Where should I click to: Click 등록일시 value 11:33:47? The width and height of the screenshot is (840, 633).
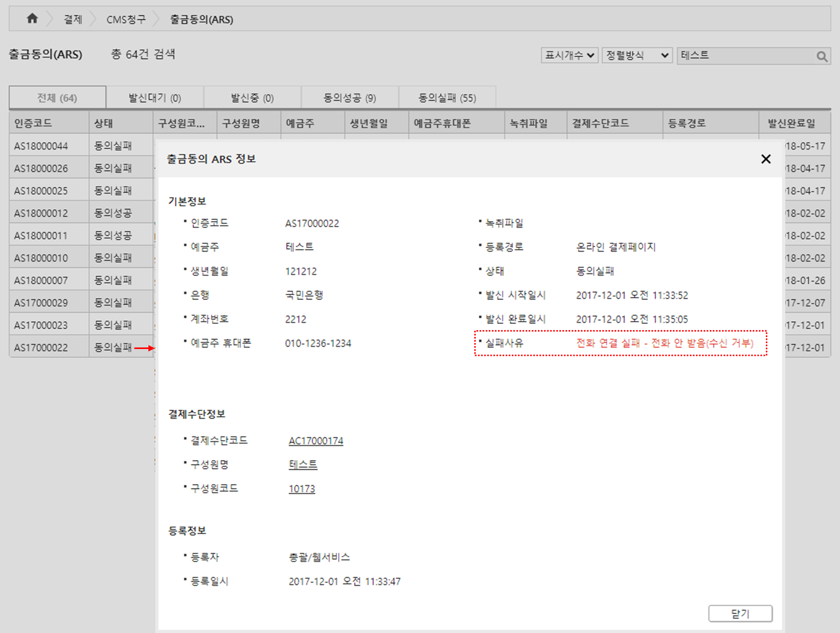345,581
